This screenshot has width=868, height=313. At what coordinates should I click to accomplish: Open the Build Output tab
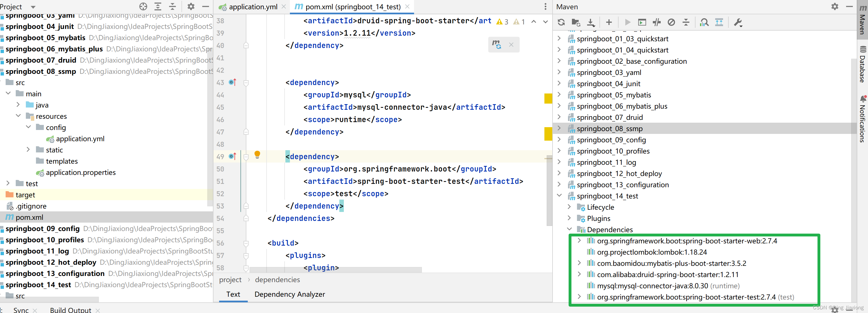(x=71, y=310)
